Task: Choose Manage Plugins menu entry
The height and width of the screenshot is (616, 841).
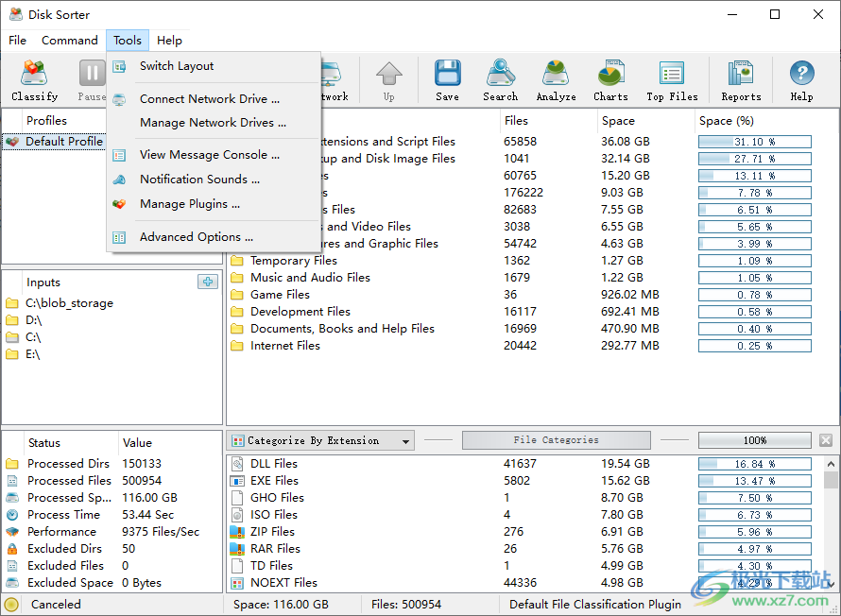Action: point(214,204)
